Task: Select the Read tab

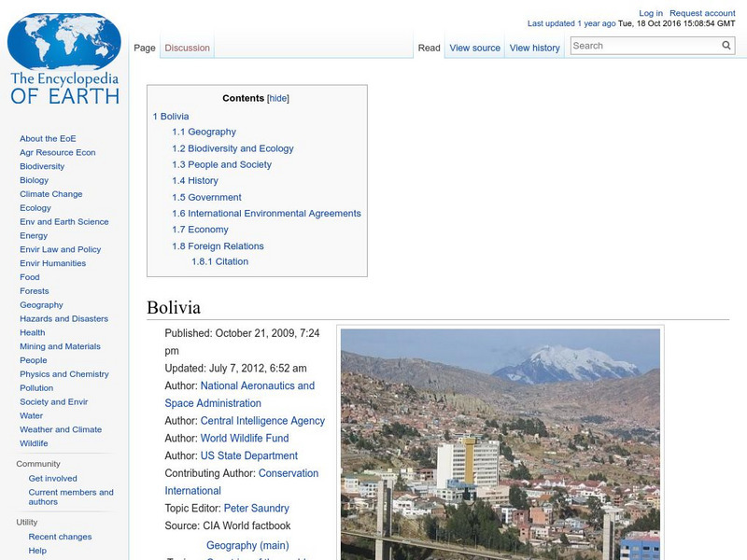Action: (x=429, y=47)
